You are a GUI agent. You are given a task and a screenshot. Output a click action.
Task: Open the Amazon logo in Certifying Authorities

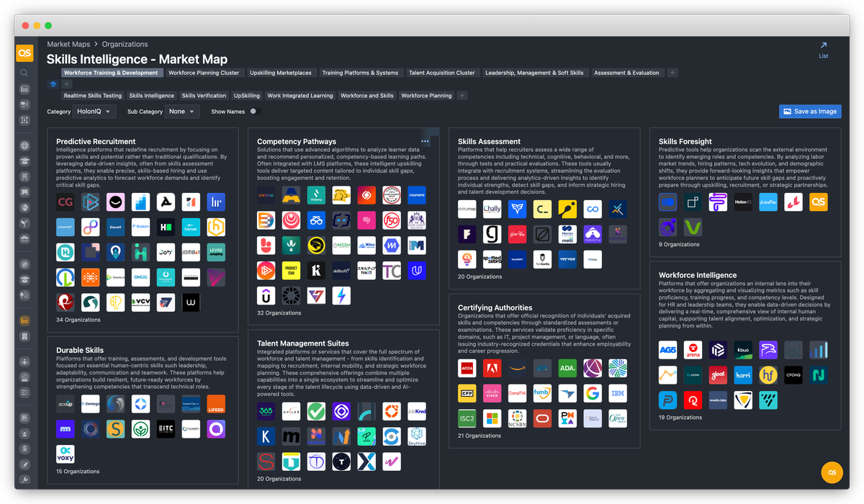click(518, 369)
